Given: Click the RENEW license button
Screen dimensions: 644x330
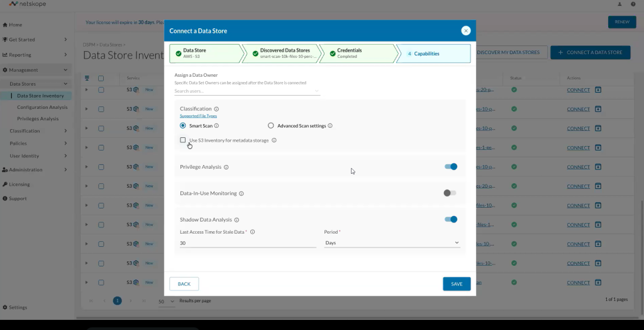Looking at the screenshot, I should pyautogui.click(x=622, y=22).
